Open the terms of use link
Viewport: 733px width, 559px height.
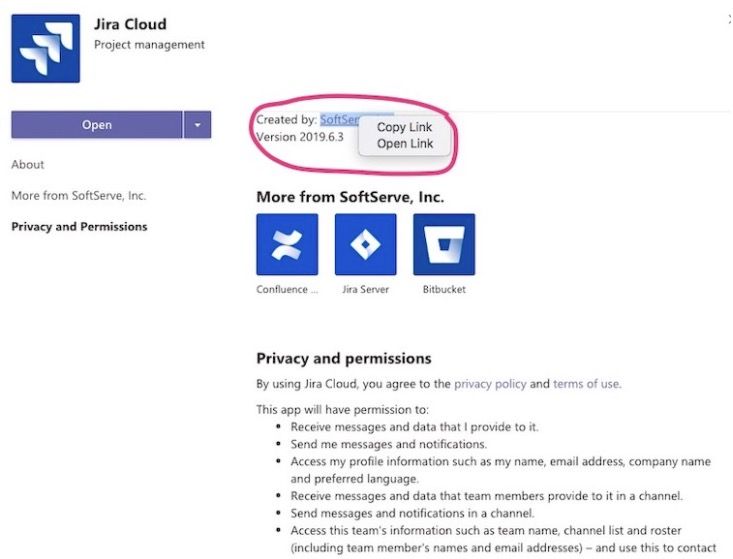point(586,384)
